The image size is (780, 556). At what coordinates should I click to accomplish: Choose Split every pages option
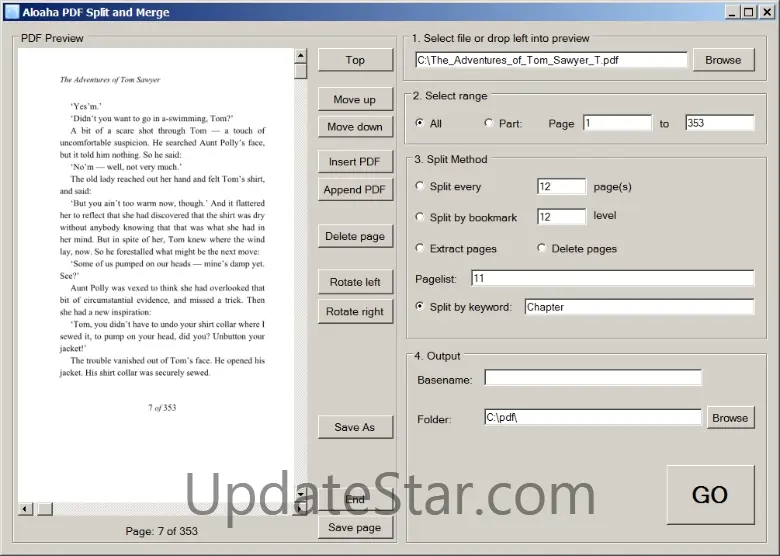[x=420, y=186]
